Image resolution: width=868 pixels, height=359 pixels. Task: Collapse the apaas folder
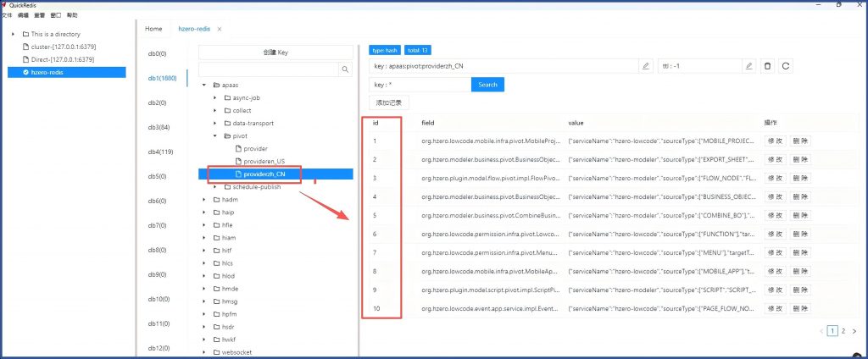pyautogui.click(x=204, y=86)
